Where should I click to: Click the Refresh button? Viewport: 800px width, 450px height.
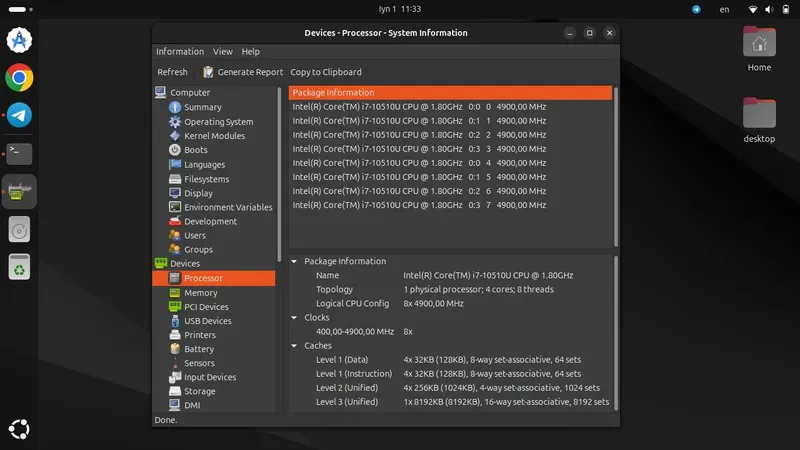click(172, 72)
